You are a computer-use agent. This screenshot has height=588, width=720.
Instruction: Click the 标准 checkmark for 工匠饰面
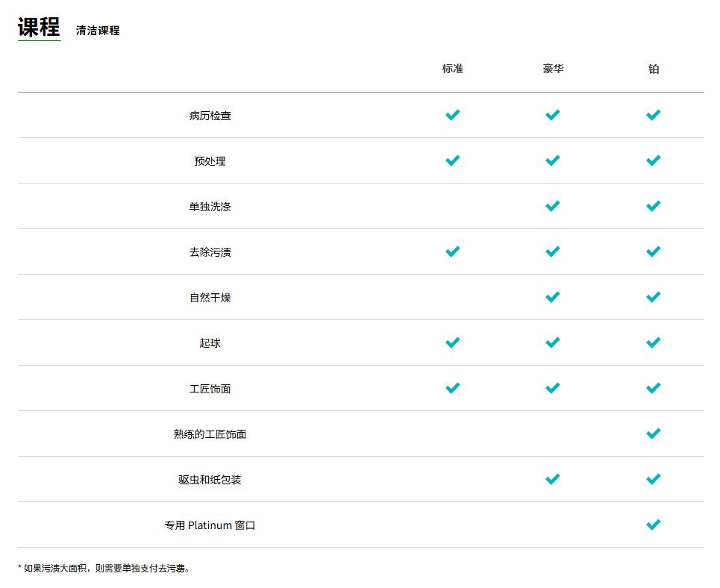coord(452,388)
